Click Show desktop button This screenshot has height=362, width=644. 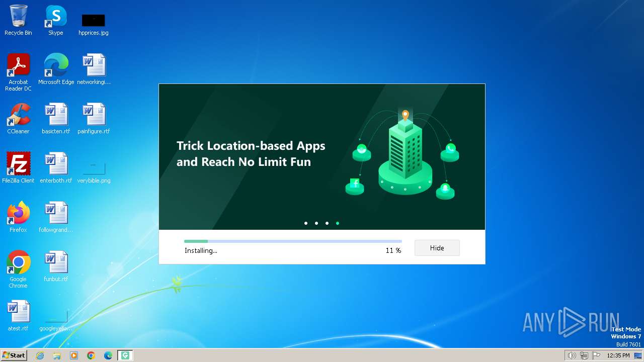(638, 355)
